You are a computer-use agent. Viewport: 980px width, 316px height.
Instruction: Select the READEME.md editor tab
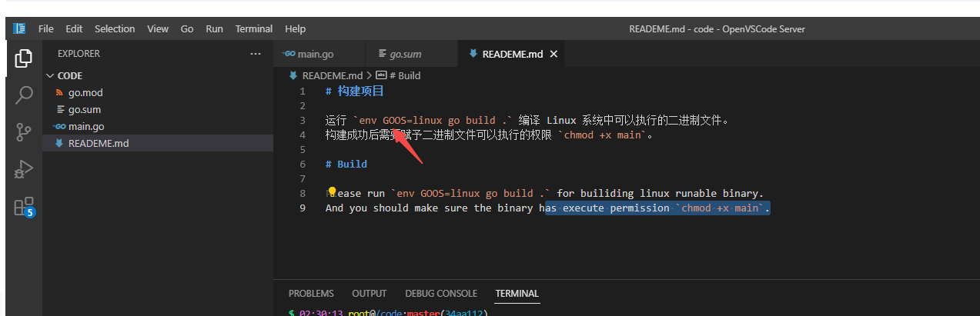coord(512,54)
